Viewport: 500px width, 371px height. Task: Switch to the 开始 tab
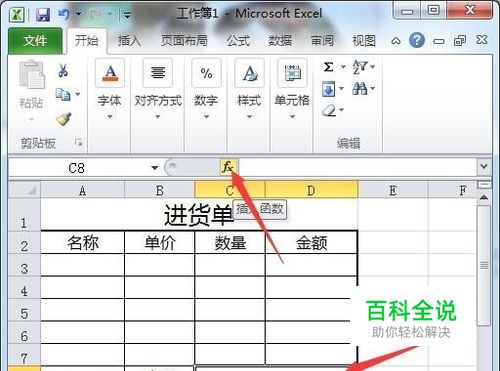point(86,41)
